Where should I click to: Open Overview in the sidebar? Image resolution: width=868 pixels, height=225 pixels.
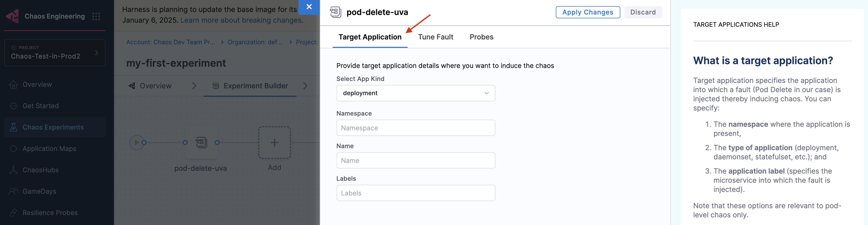coord(55,85)
